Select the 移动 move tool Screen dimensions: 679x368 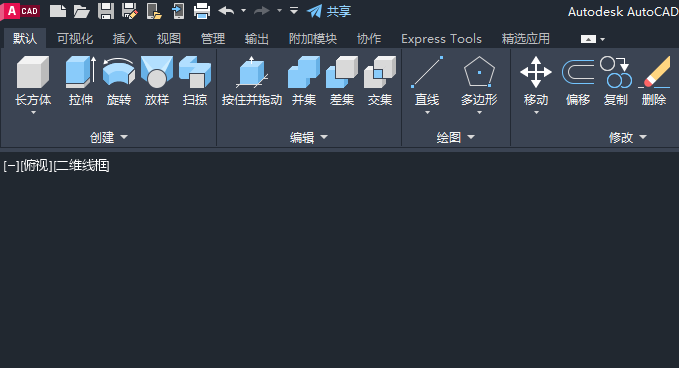pyautogui.click(x=536, y=81)
